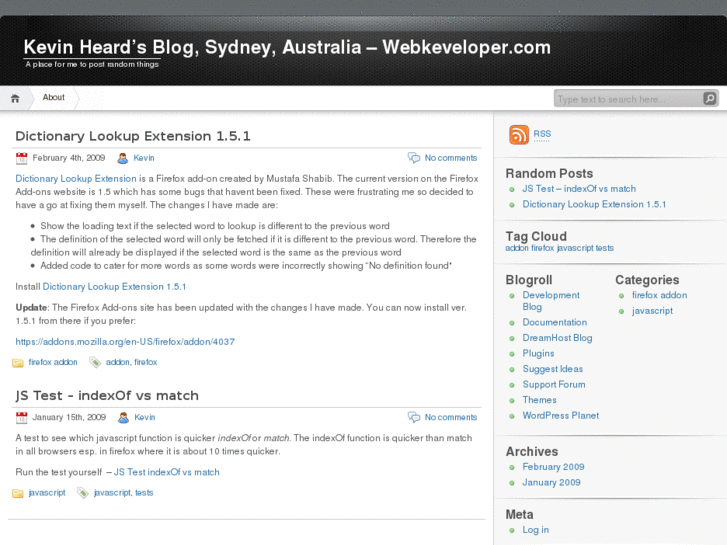Viewport: 727px width, 545px height.
Task: Open the blog title Kevin Heard's Blog link
Action: click(287, 47)
